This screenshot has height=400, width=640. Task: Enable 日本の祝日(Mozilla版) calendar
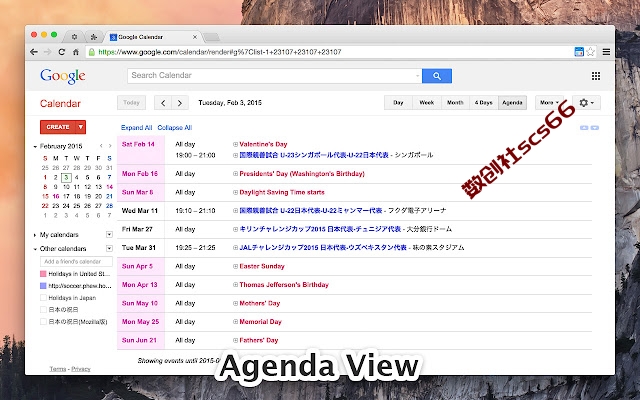coord(43,322)
